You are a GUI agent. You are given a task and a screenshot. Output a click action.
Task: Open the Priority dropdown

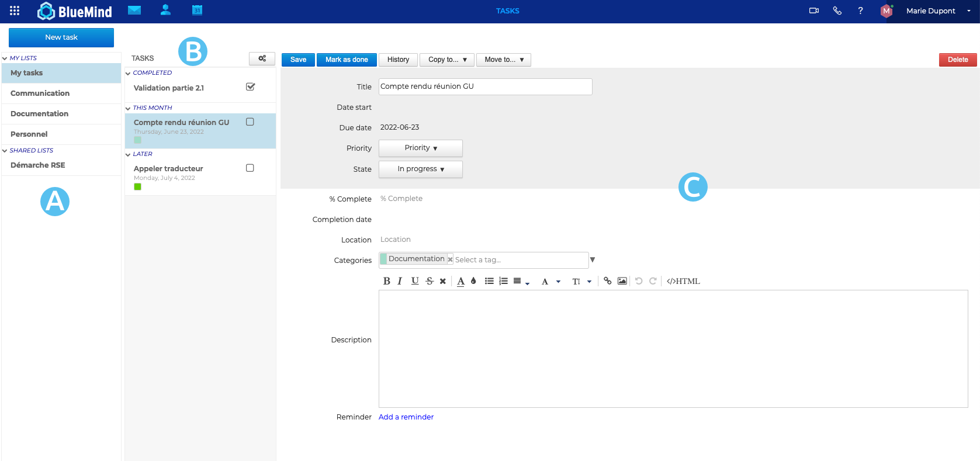(x=420, y=148)
